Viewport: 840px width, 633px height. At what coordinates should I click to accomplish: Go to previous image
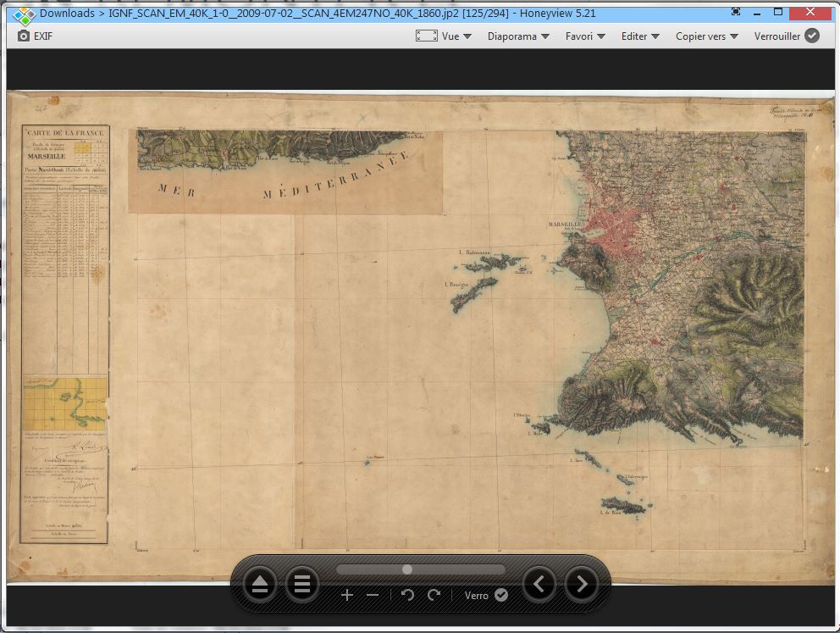pos(539,584)
